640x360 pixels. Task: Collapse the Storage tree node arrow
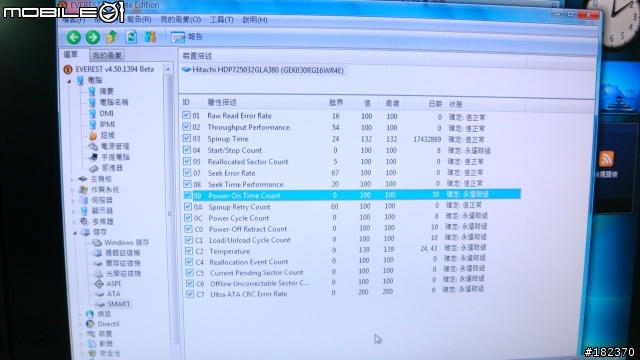click(x=75, y=233)
